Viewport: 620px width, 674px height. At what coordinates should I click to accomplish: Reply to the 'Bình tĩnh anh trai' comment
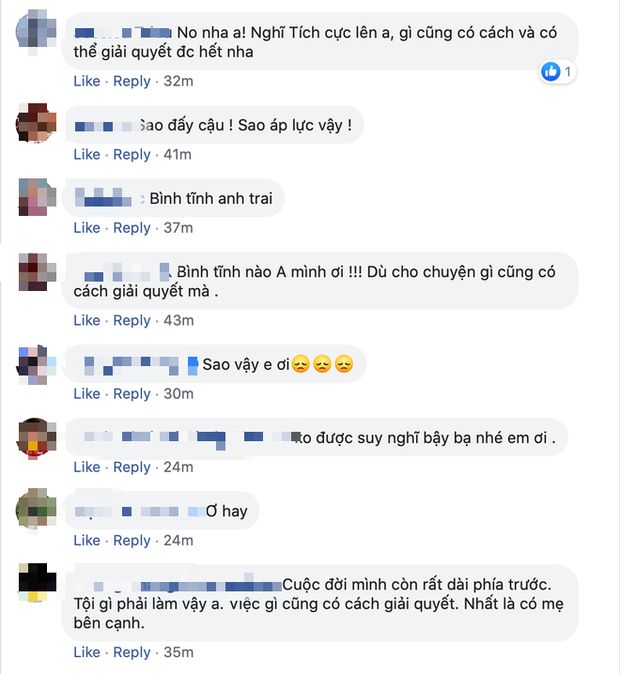(132, 227)
